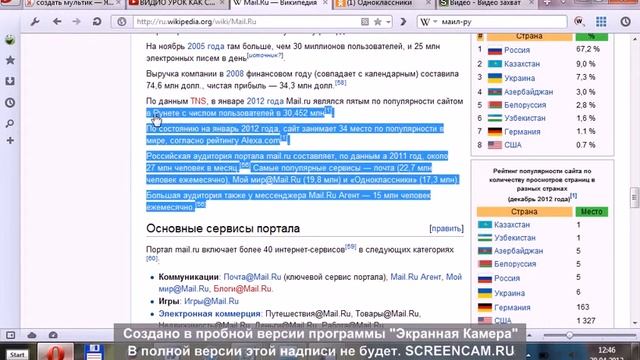Open 'Казахстан' link in percentage table
The height and width of the screenshot is (360, 640).
[x=522, y=64]
